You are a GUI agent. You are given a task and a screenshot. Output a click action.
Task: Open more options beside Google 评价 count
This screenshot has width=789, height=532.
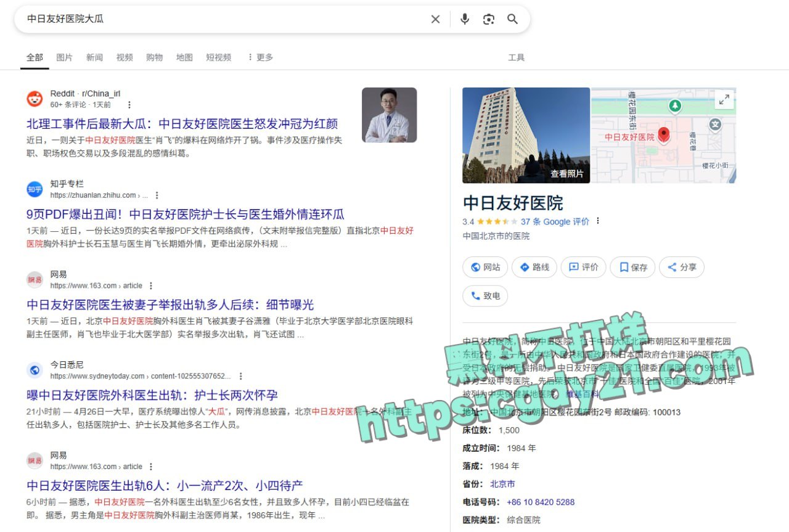click(597, 221)
